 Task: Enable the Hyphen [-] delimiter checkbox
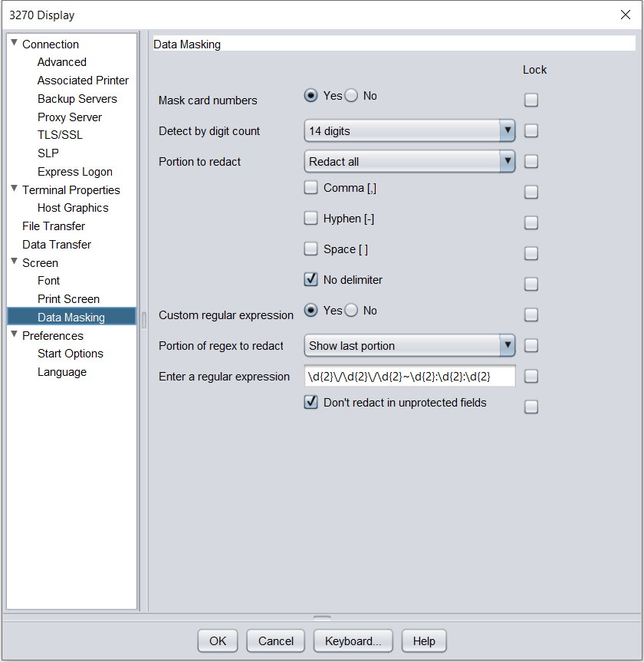point(310,219)
